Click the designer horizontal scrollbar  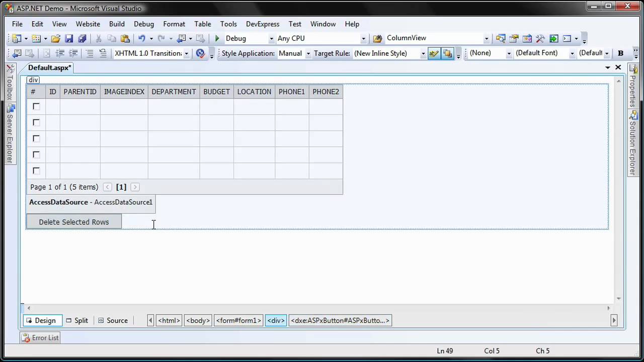coord(318,308)
